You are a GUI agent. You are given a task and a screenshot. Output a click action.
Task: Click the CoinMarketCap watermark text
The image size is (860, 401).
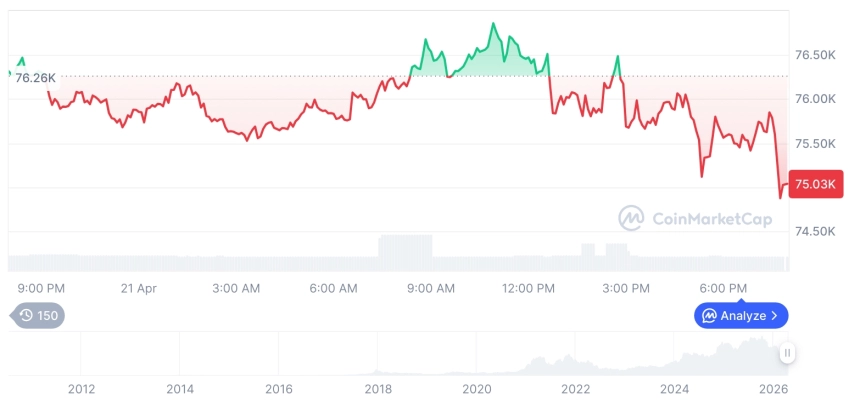pyautogui.click(x=711, y=219)
